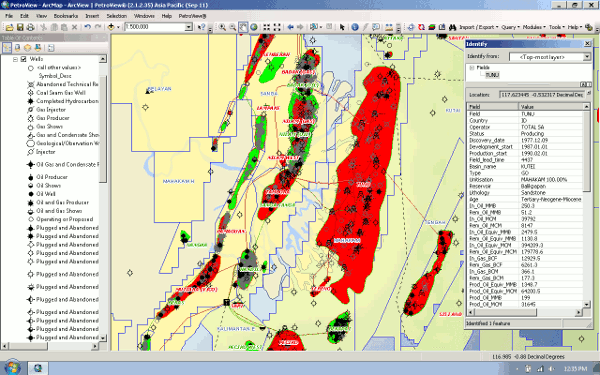Select the Pan hand tool
This screenshot has height=375, width=600.
point(243,27)
